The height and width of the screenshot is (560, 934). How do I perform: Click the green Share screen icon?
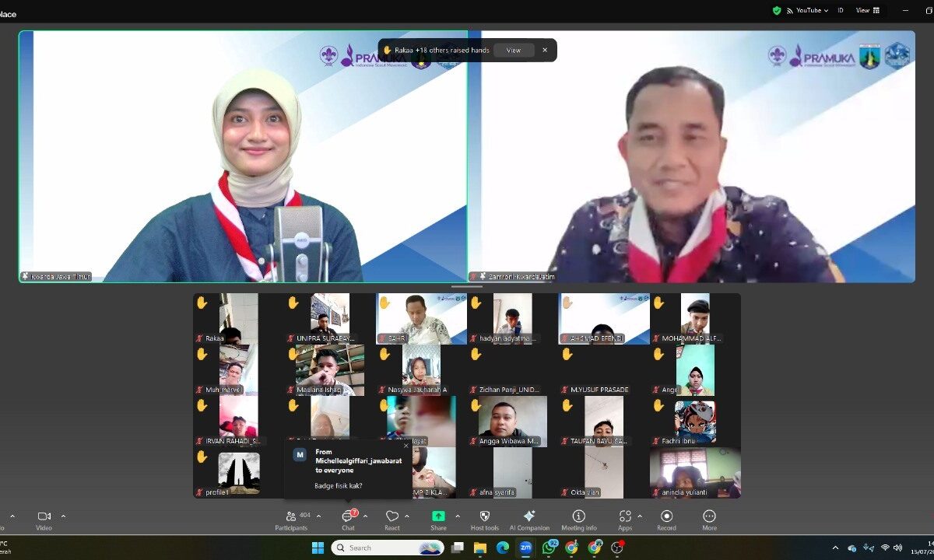coord(438,516)
